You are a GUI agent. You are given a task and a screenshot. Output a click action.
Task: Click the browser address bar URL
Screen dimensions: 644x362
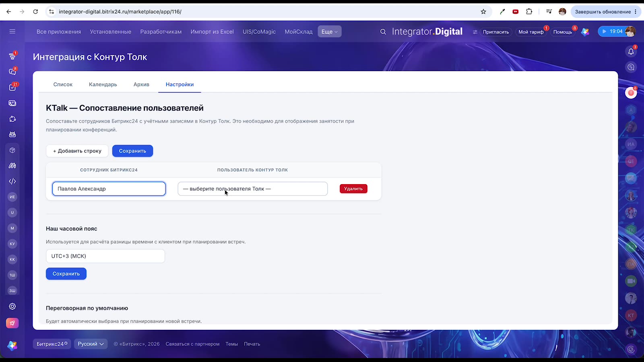click(120, 12)
